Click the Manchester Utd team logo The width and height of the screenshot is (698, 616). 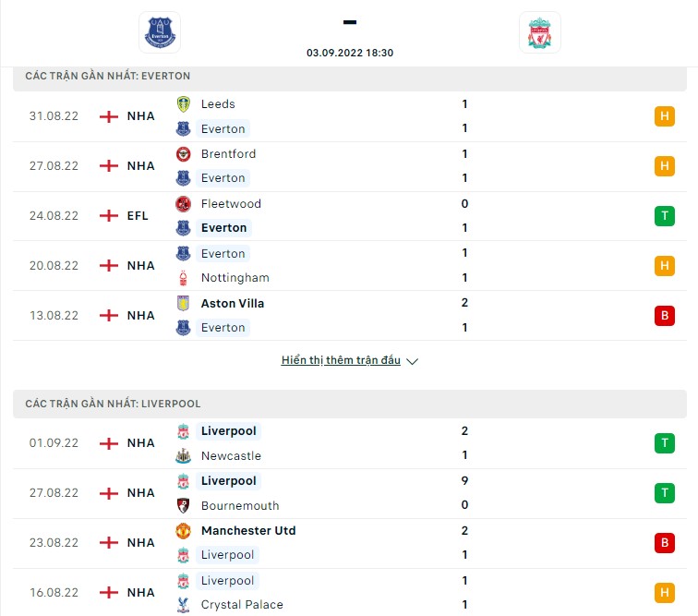(183, 531)
